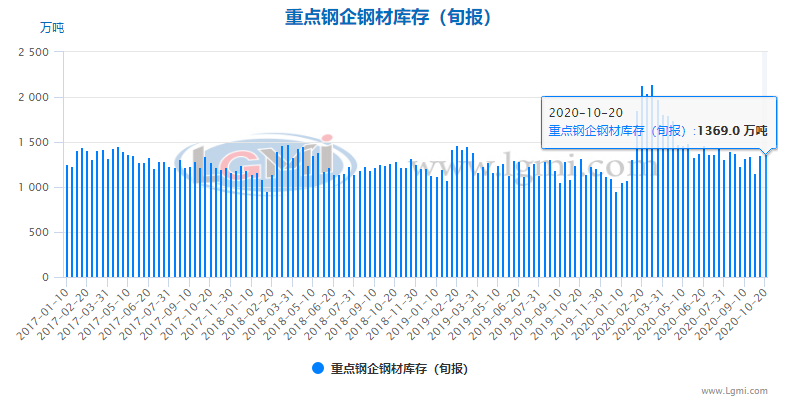Click the 2017-01-10 x-axis date label

tap(43, 313)
